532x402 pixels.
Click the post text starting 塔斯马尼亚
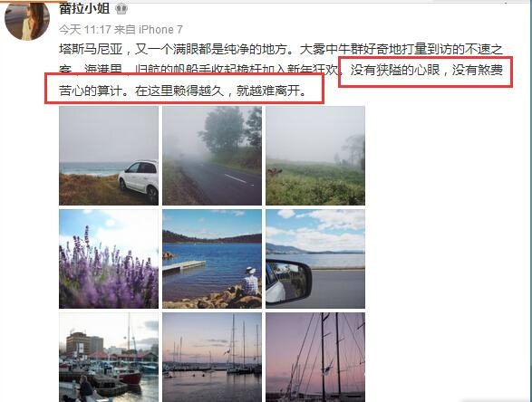281,70
